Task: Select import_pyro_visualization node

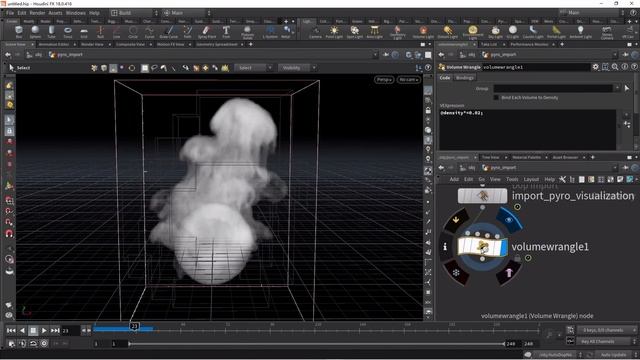Action: (482, 196)
